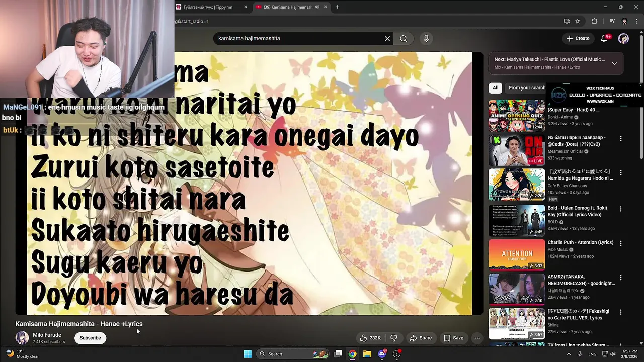Open options for Namida ga Nagareru video

point(620,172)
